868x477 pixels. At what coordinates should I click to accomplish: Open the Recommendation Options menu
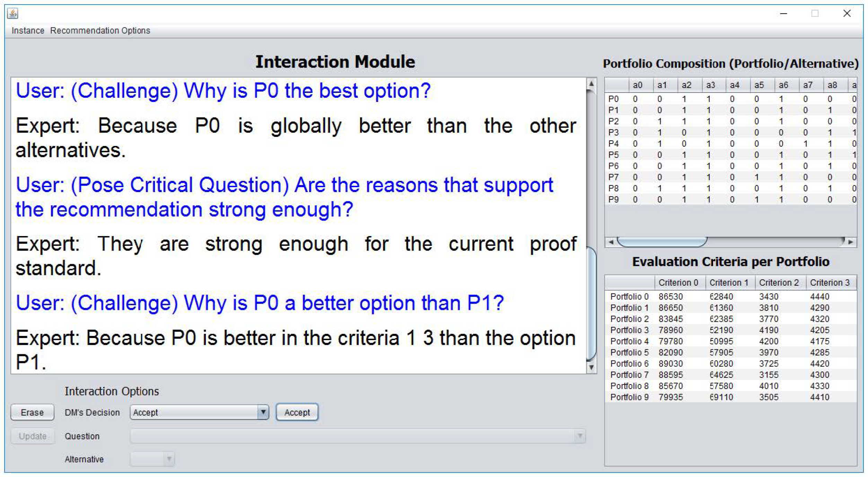tap(100, 31)
